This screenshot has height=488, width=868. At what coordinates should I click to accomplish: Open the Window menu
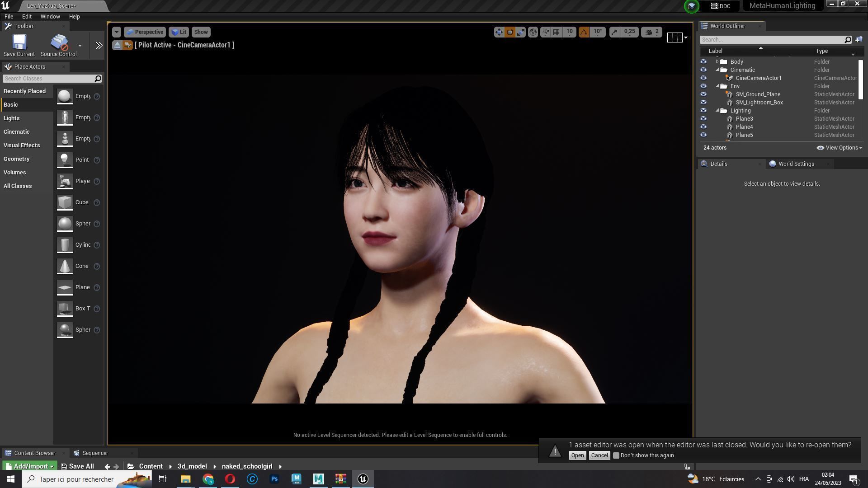coord(50,16)
